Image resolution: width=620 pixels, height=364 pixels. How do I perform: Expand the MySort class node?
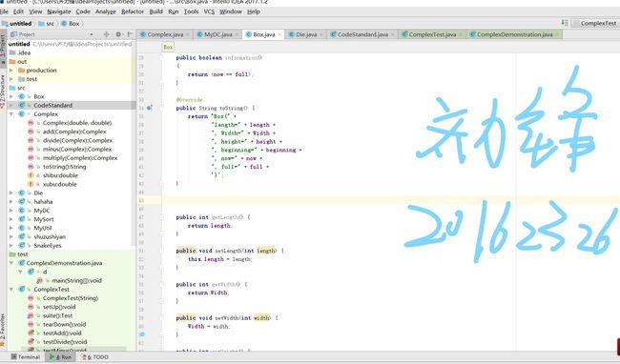coord(11,219)
